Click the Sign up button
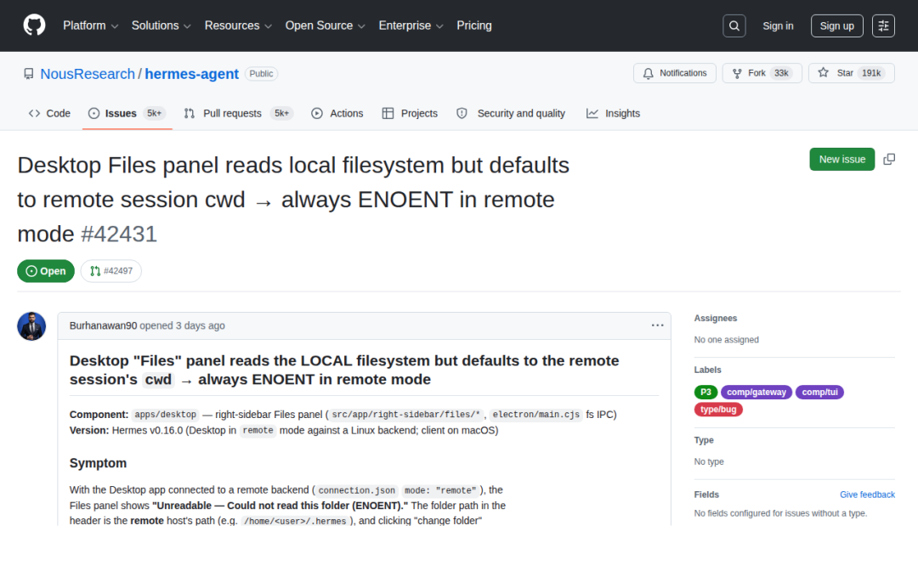Image resolution: width=918 pixels, height=588 pixels. point(836,25)
